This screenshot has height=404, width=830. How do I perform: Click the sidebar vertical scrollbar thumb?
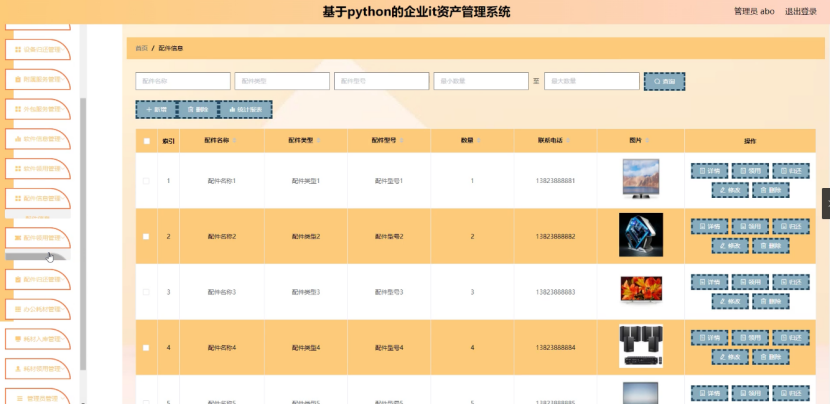coord(83,233)
